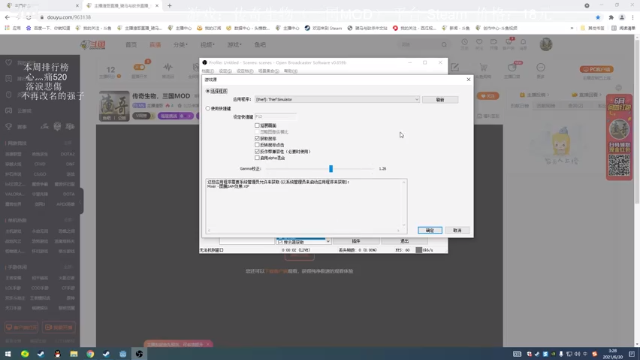Image resolution: width=640 pixels, height=360 pixels.
Task: Click the Gamma correction slider handle
Action: 331,169
